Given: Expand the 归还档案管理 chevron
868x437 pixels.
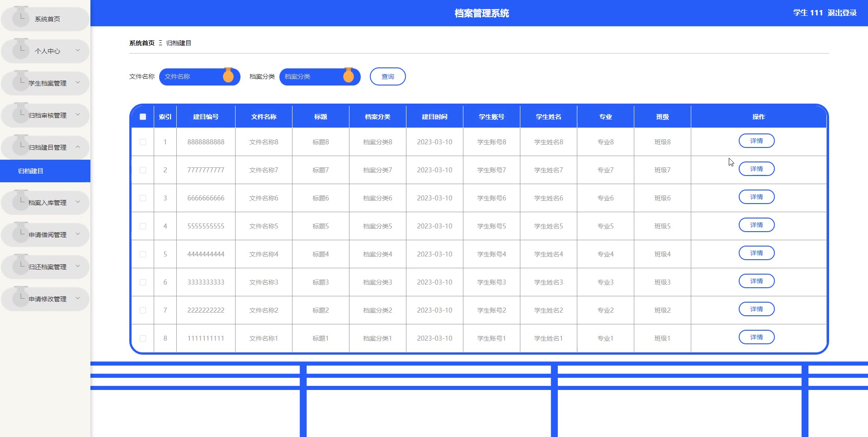Looking at the screenshot, I should pos(78,266).
